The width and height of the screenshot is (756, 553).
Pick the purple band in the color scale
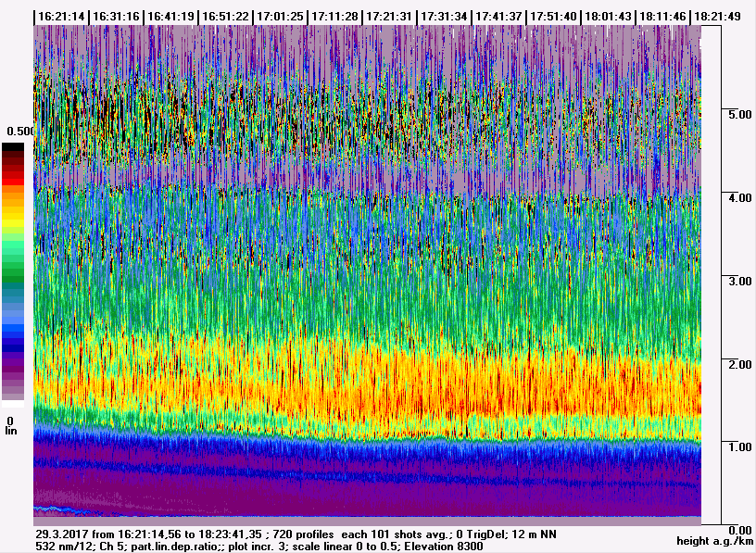click(13, 364)
